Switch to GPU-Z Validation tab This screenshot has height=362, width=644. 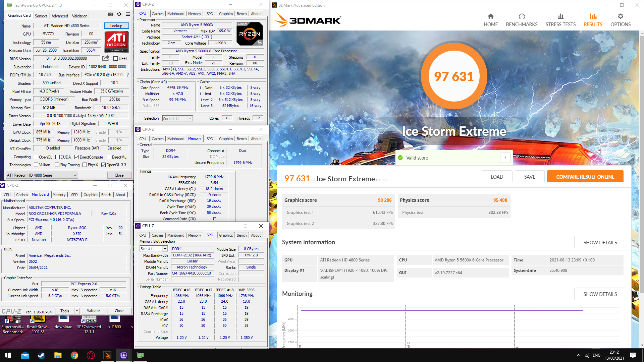coord(79,16)
